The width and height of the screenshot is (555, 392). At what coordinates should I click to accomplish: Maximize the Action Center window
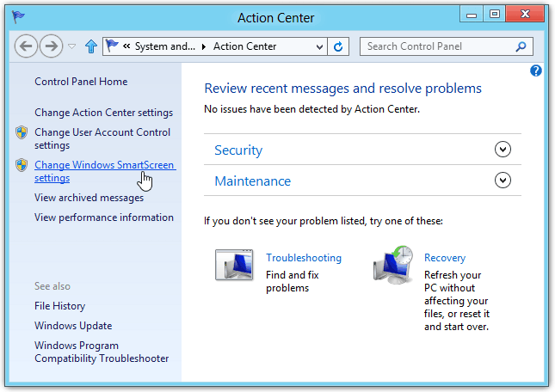[x=495, y=14]
